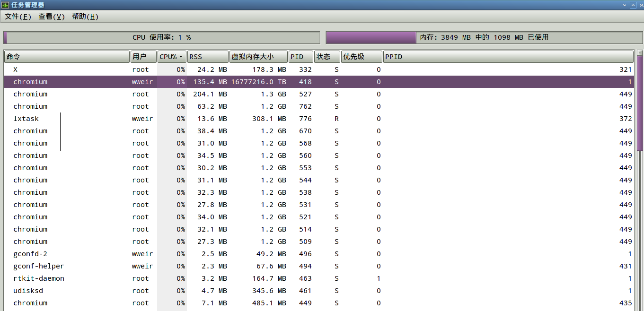Image resolution: width=644 pixels, height=311 pixels.
Task: Click PPID 321 in the X row
Action: pos(626,69)
